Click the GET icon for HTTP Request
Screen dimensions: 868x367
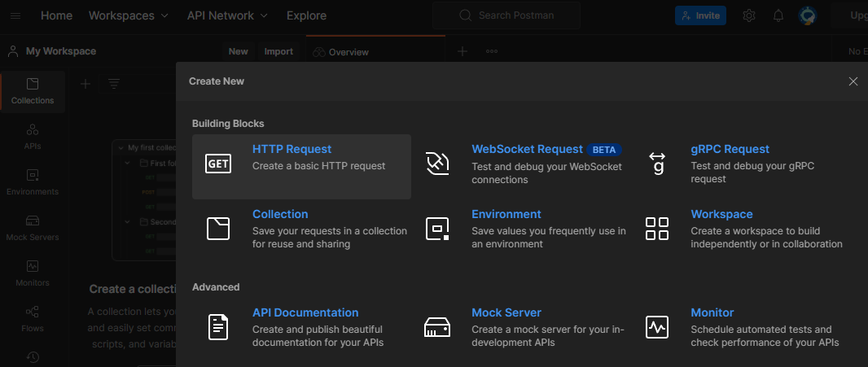(x=218, y=164)
